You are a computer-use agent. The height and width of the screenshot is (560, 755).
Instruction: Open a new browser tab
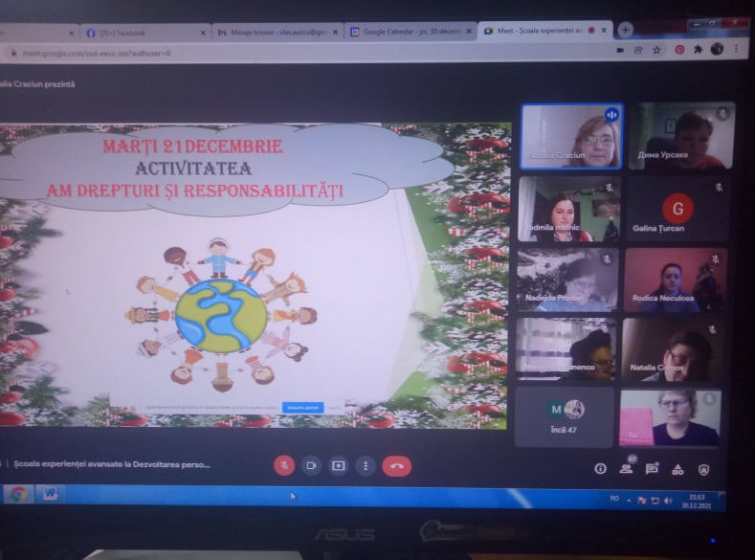(x=626, y=30)
